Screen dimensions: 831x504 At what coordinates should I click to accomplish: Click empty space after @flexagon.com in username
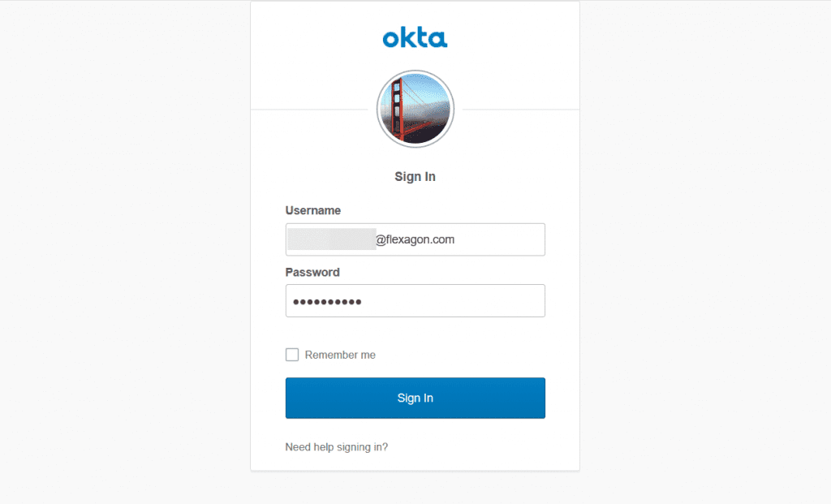click(x=498, y=239)
